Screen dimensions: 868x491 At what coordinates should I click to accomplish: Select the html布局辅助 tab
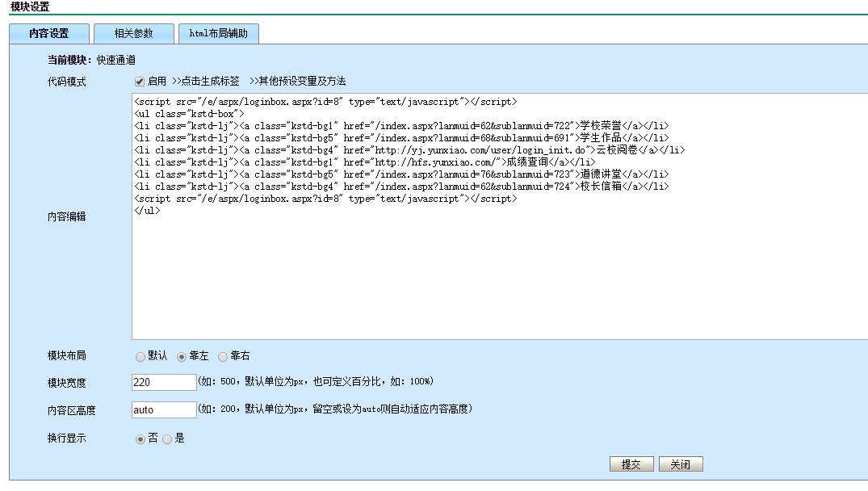(218, 33)
